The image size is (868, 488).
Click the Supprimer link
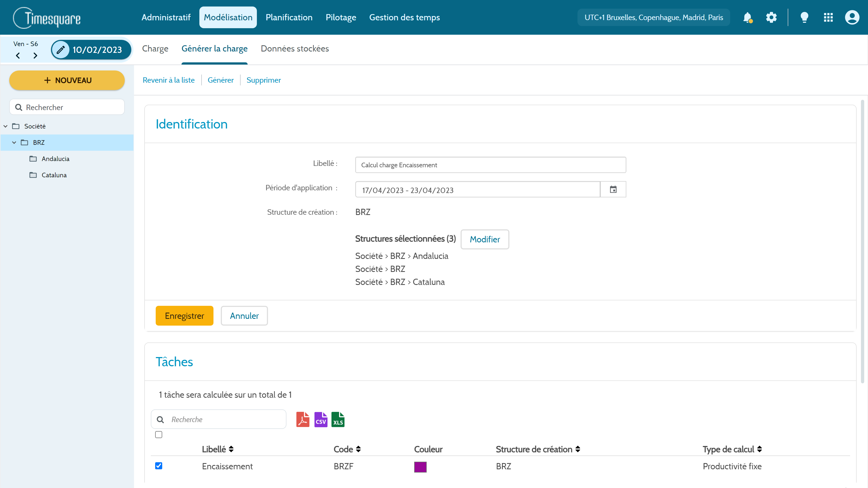[x=263, y=80]
